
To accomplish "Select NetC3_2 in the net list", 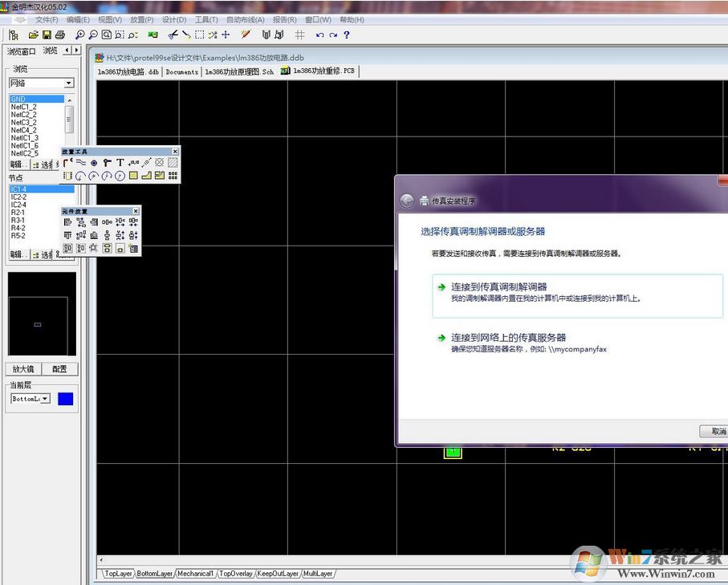I will point(24,123).
